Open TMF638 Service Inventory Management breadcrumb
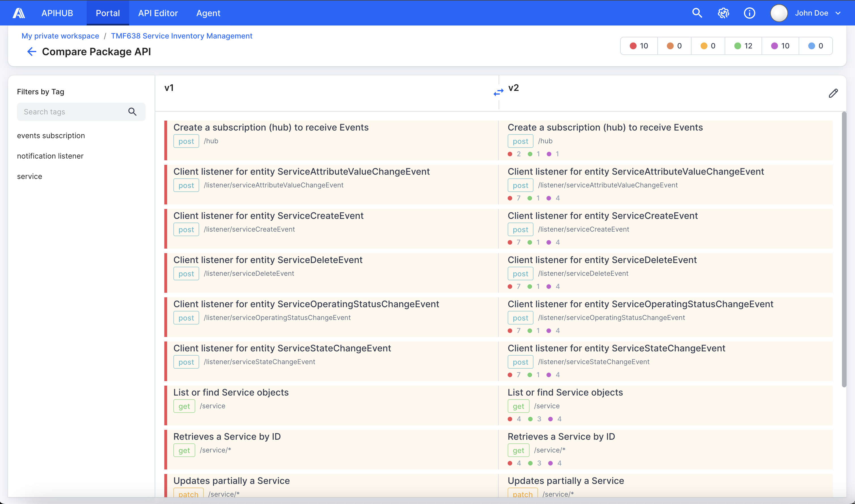The image size is (855, 504). point(182,36)
